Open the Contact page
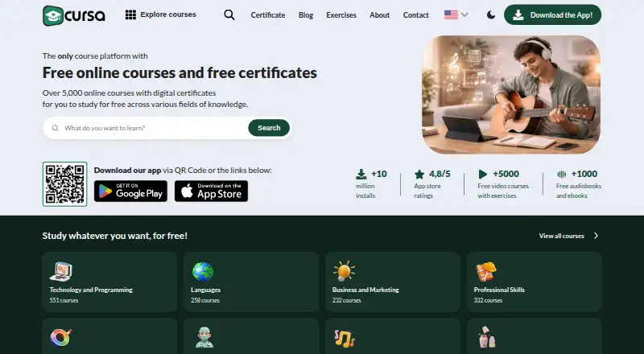Viewport: 644px width, 354px height. click(415, 15)
